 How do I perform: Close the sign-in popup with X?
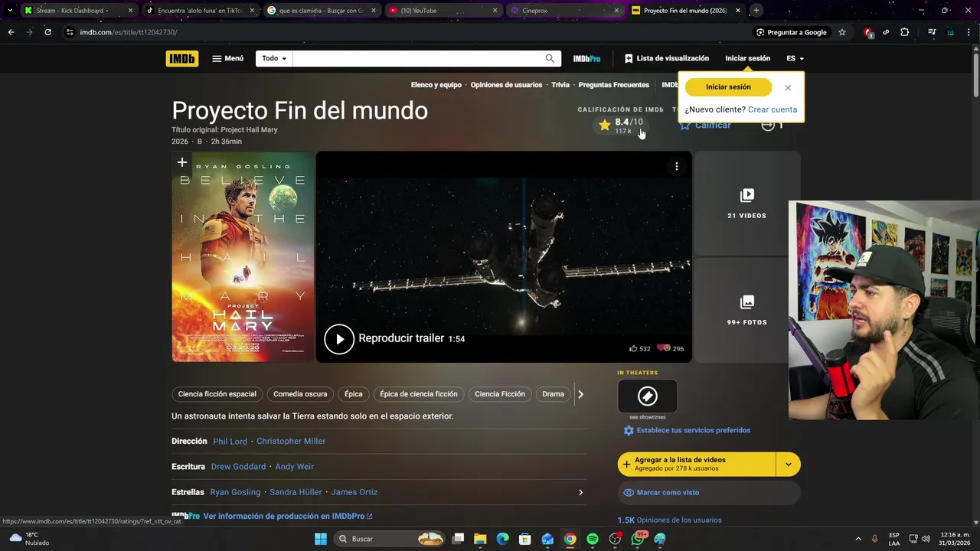(788, 87)
